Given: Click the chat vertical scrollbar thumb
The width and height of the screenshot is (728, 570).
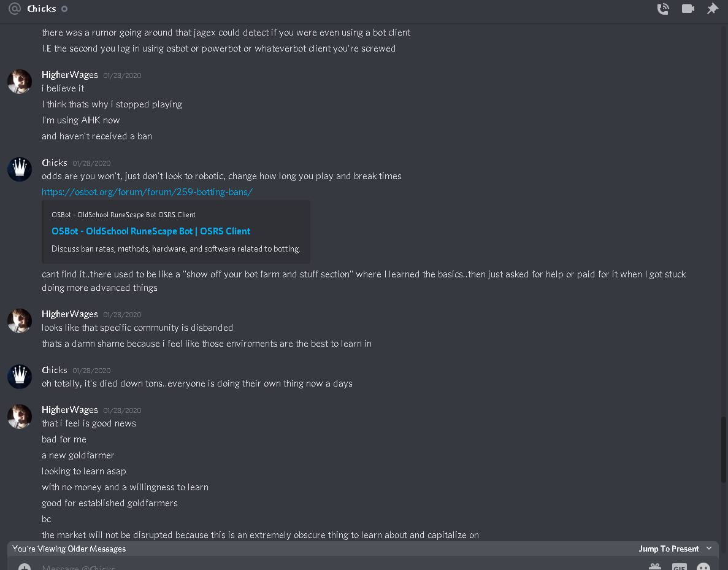Looking at the screenshot, I should point(723,450).
